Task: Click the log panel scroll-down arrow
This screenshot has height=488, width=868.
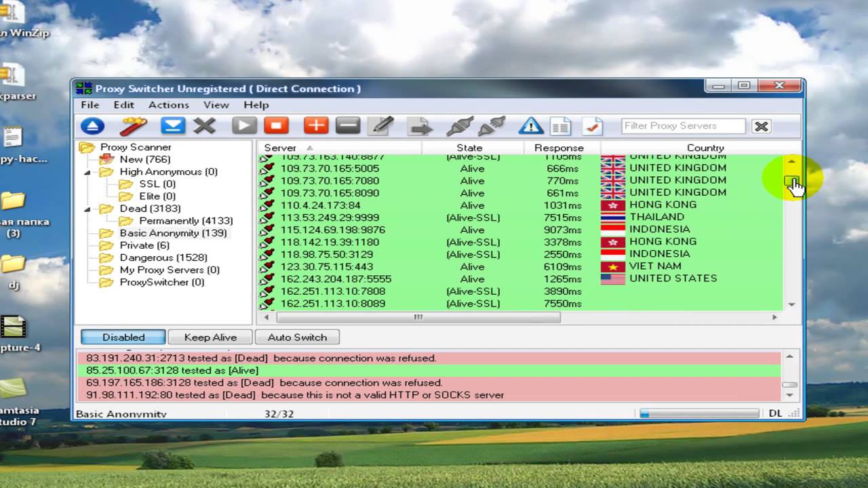Action: pos(789,395)
